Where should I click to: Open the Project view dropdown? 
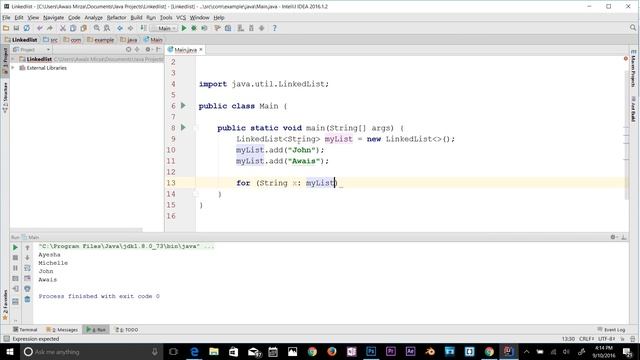click(31, 49)
